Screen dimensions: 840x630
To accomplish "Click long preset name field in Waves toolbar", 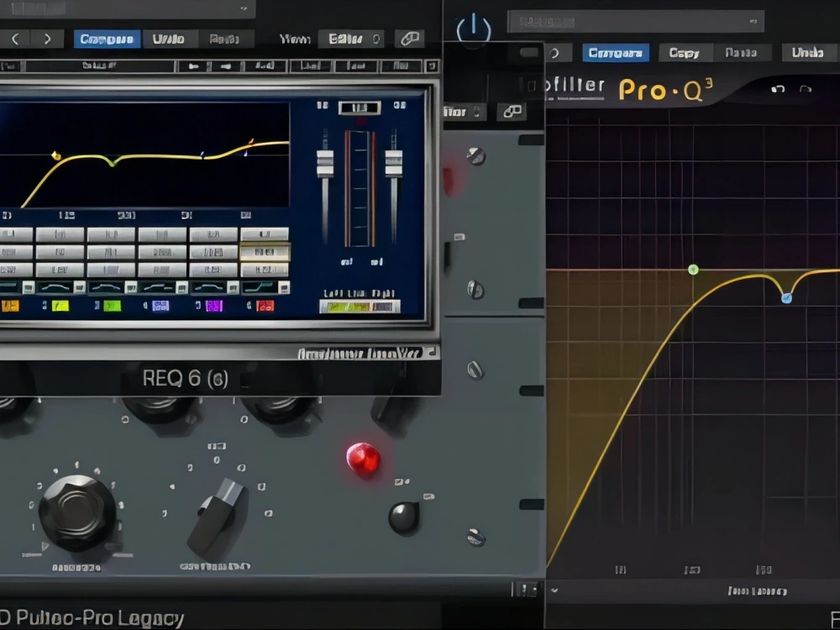I will click(x=100, y=66).
